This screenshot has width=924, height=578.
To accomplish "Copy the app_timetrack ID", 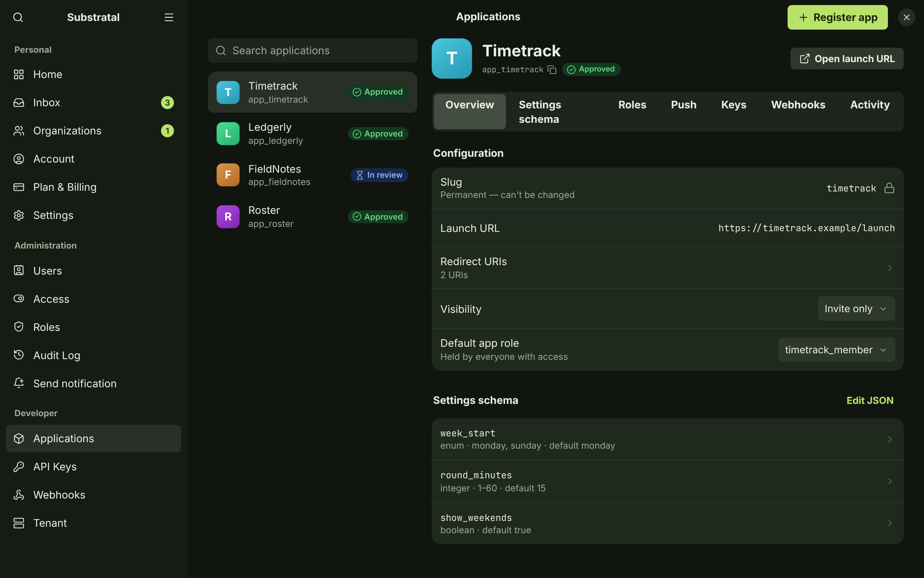I will point(552,70).
